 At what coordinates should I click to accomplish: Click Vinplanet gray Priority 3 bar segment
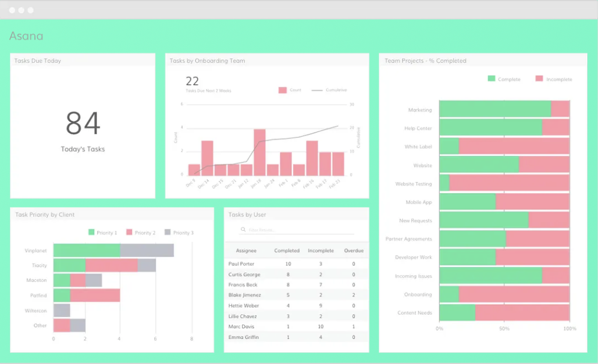click(147, 251)
